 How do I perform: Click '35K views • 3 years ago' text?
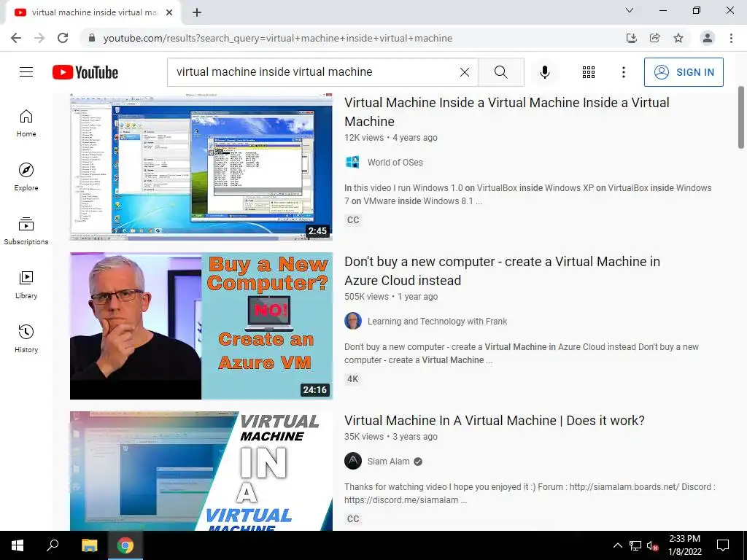(391, 437)
